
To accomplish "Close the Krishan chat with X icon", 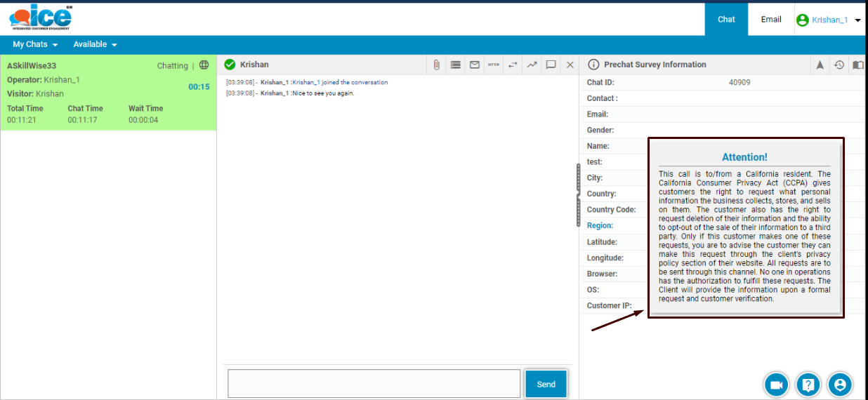I will [570, 65].
